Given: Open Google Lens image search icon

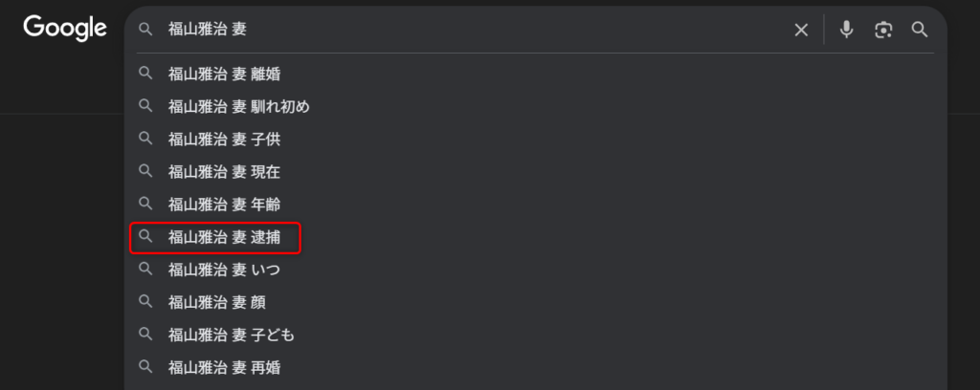Looking at the screenshot, I should click(883, 30).
